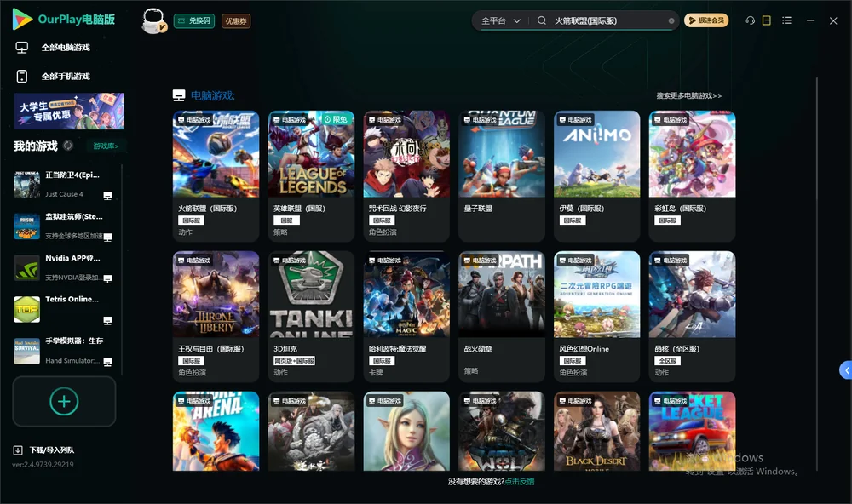Open the Black Desert game card
852x504 pixels.
(596, 432)
